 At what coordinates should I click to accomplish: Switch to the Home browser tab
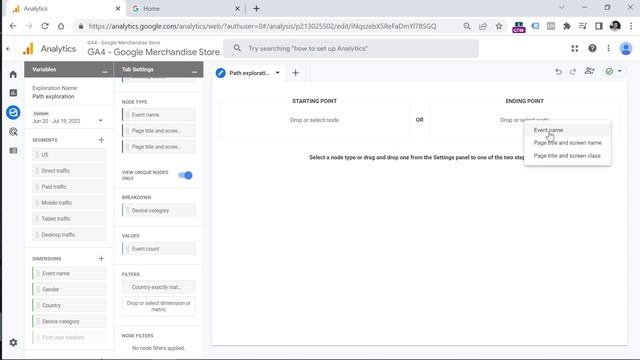pos(186,9)
